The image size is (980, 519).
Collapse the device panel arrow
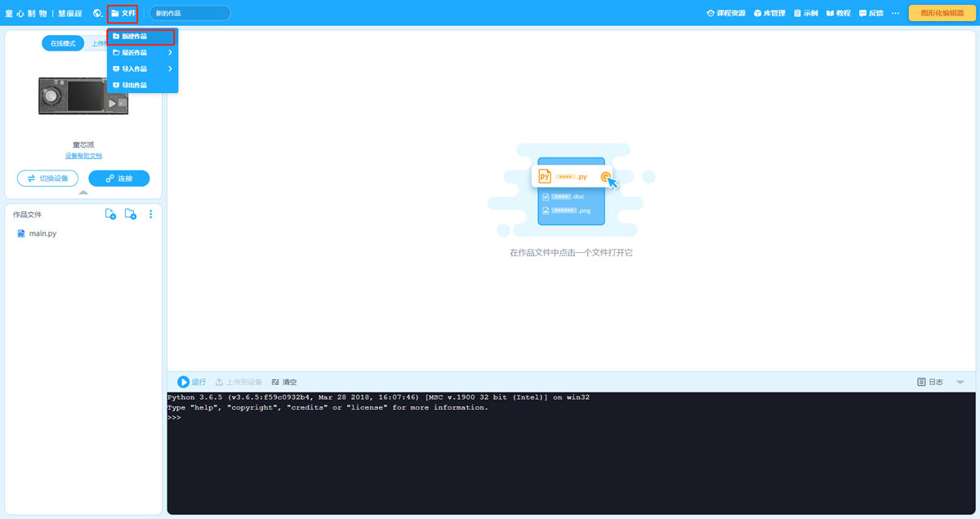pos(82,193)
